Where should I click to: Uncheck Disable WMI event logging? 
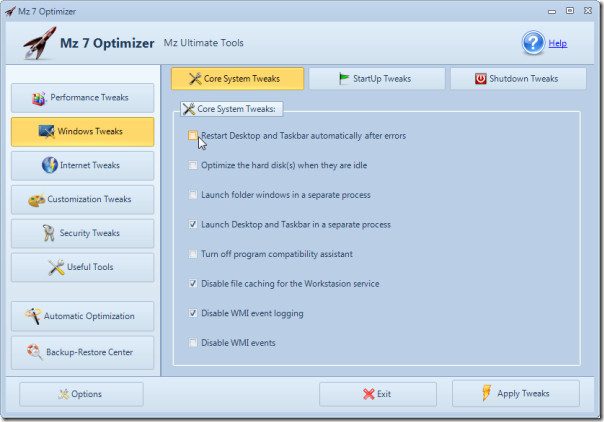coord(193,313)
